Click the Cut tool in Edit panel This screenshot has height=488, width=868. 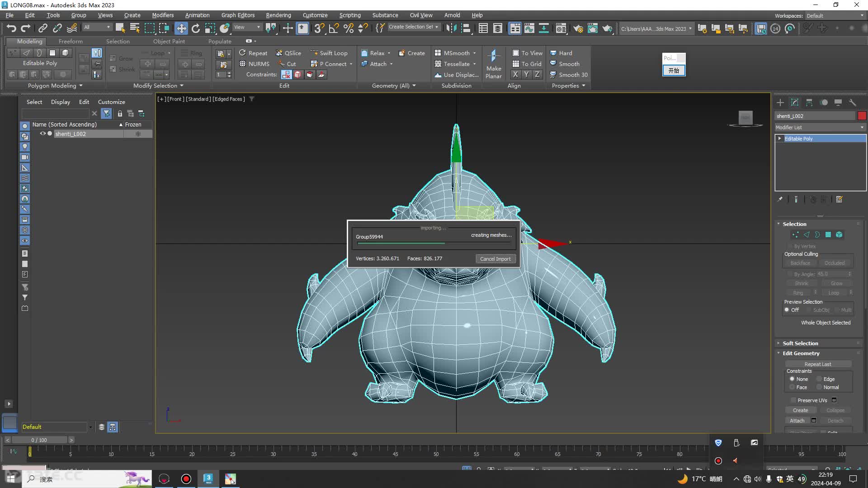coord(287,64)
